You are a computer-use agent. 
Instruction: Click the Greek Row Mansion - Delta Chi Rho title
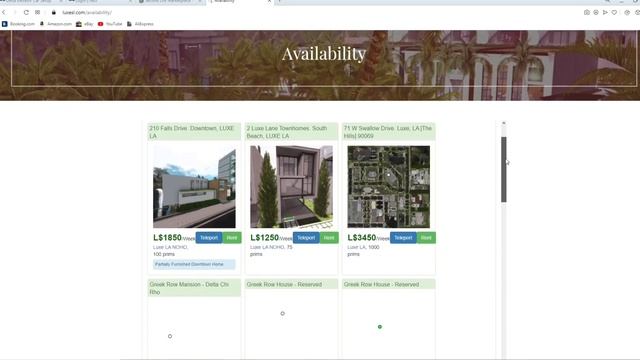click(189, 288)
